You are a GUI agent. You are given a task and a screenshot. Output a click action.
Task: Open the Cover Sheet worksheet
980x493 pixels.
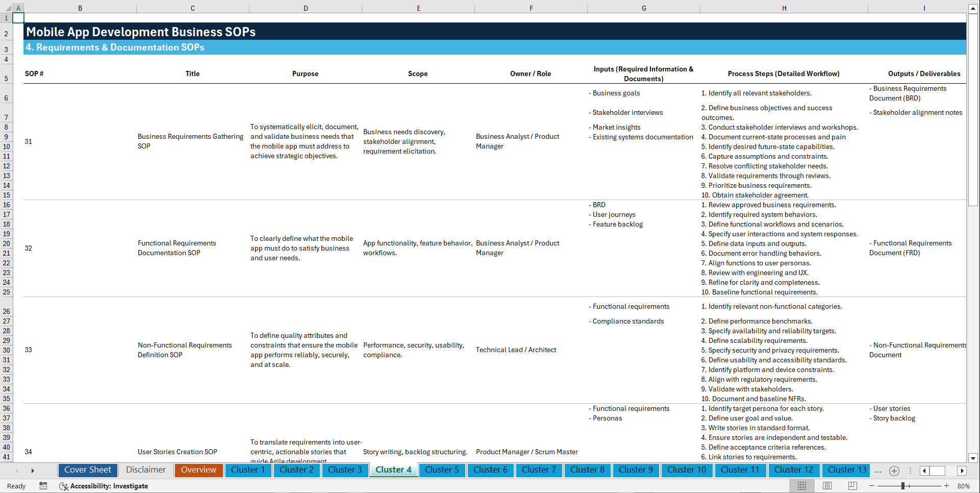pyautogui.click(x=87, y=470)
